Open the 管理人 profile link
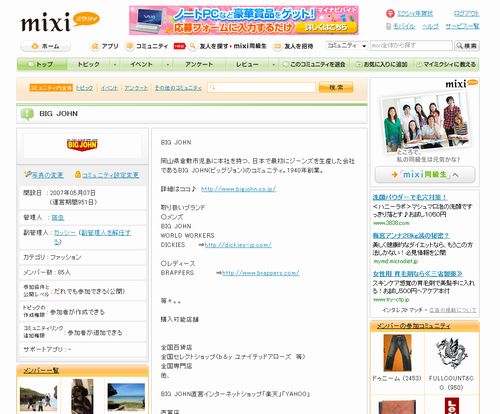 pyautogui.click(x=58, y=217)
